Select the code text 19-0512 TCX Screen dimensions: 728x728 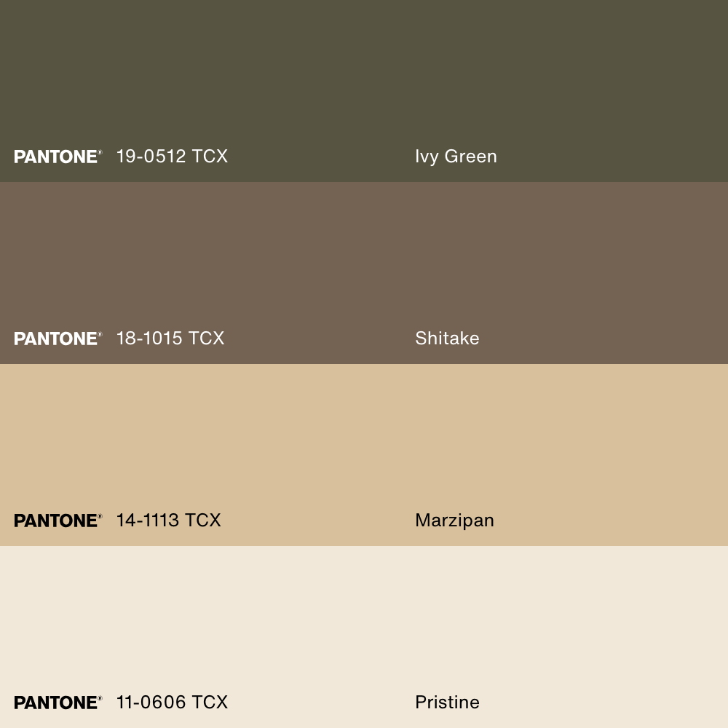click(172, 157)
